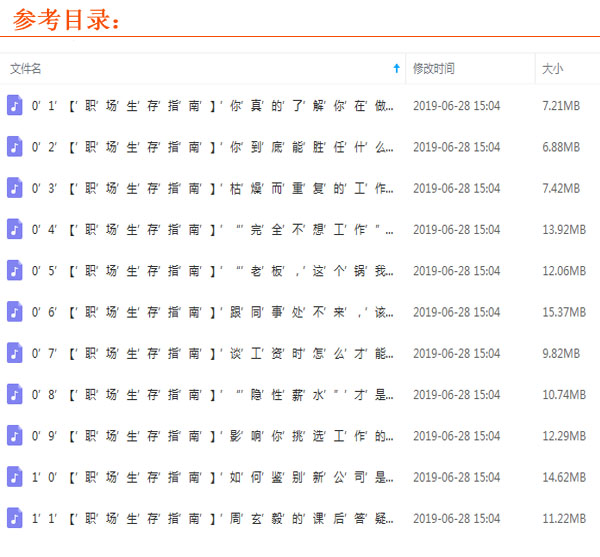Click the music note icon for file 07
This screenshot has width=600, height=557.
click(14, 353)
